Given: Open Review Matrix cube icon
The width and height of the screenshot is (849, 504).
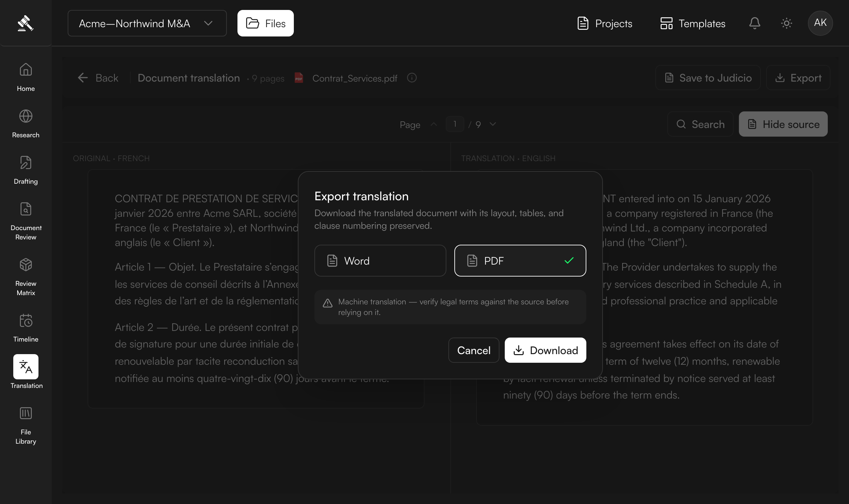Looking at the screenshot, I should [26, 265].
